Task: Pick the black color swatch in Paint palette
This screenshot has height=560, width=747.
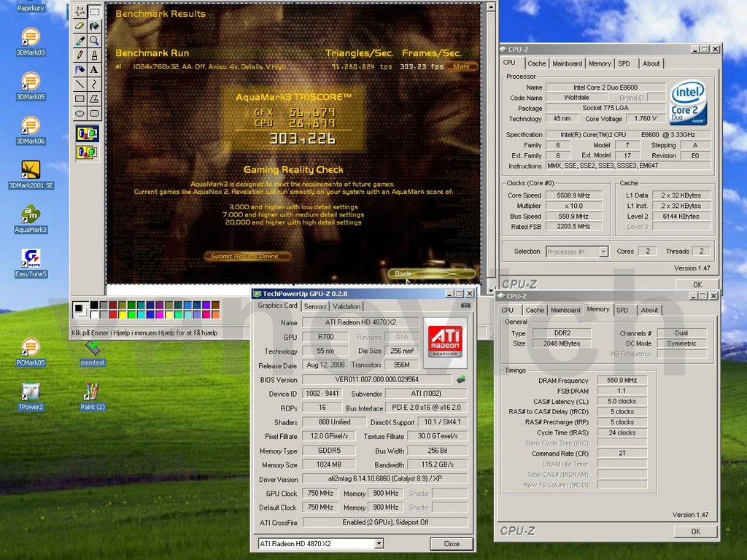Action: 94,306
